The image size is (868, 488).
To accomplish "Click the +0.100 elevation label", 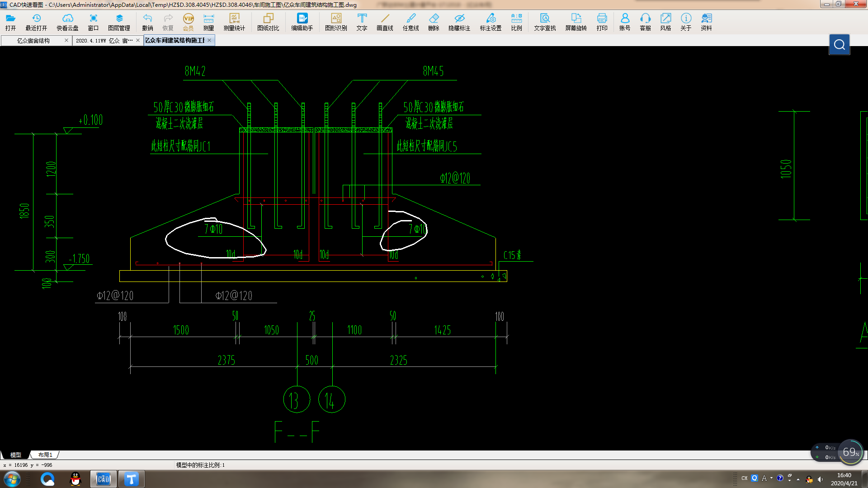I will (x=90, y=120).
